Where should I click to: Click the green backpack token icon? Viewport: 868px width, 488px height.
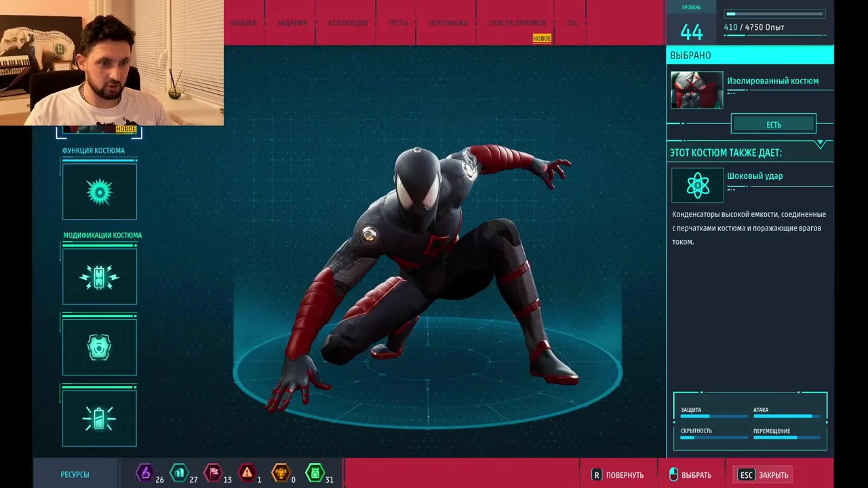[x=315, y=472]
